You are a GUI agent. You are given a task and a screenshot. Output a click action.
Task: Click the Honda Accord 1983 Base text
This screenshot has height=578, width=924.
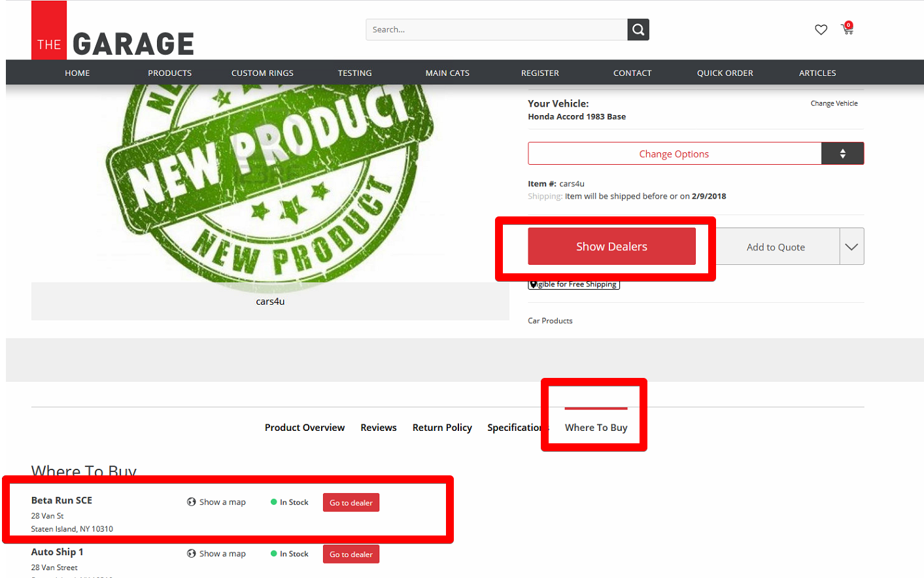577,117
